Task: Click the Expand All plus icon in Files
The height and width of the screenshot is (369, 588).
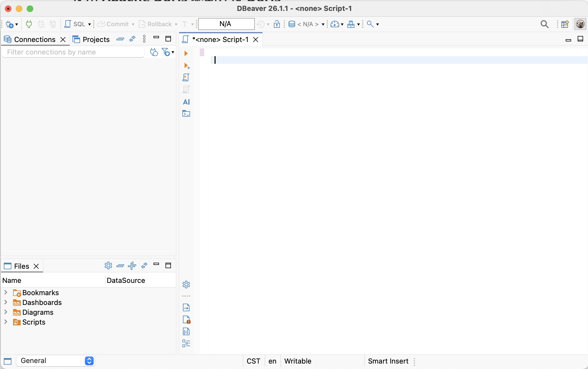Action: tap(132, 266)
